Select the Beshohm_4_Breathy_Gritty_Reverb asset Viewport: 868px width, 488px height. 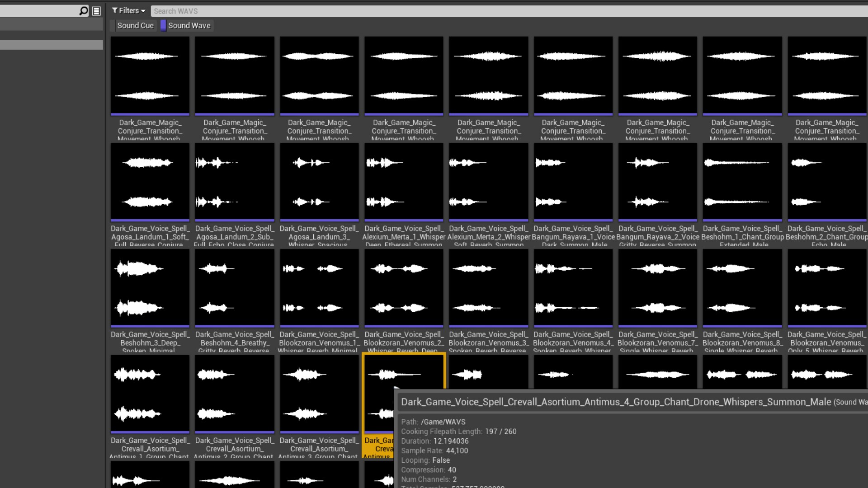click(234, 287)
